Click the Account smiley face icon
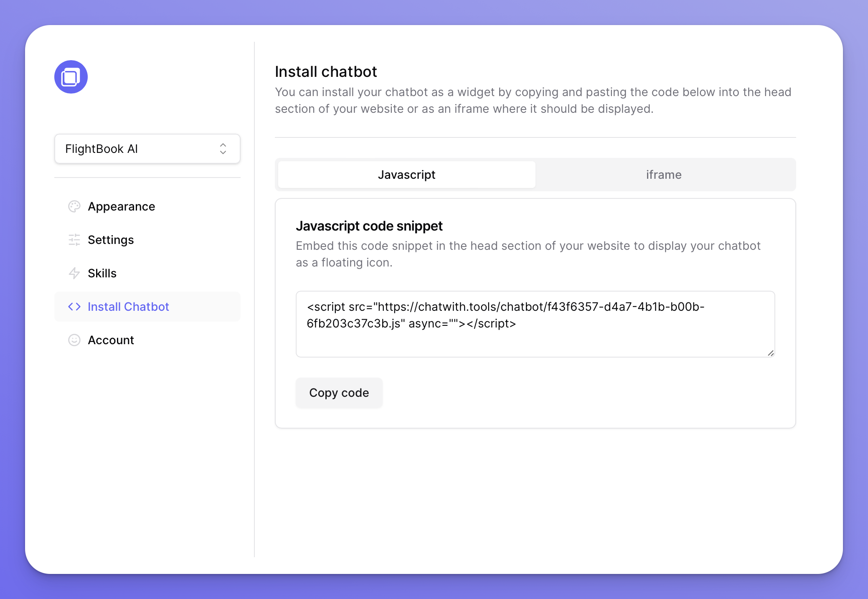Viewport: 868px width, 599px height. [x=74, y=340]
